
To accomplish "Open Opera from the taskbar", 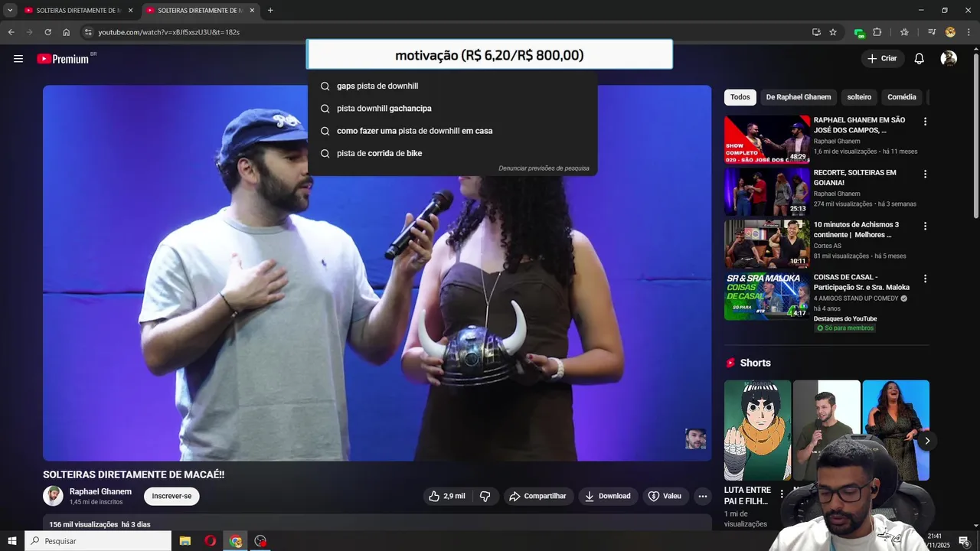I will coord(211,541).
